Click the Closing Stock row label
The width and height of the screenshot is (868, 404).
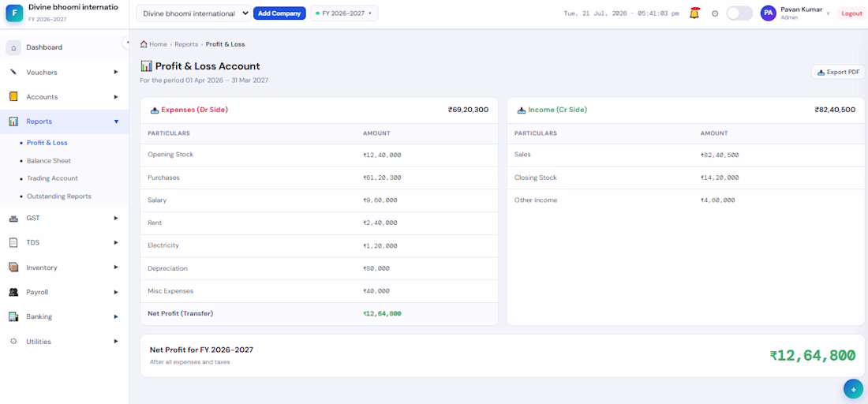pyautogui.click(x=535, y=178)
